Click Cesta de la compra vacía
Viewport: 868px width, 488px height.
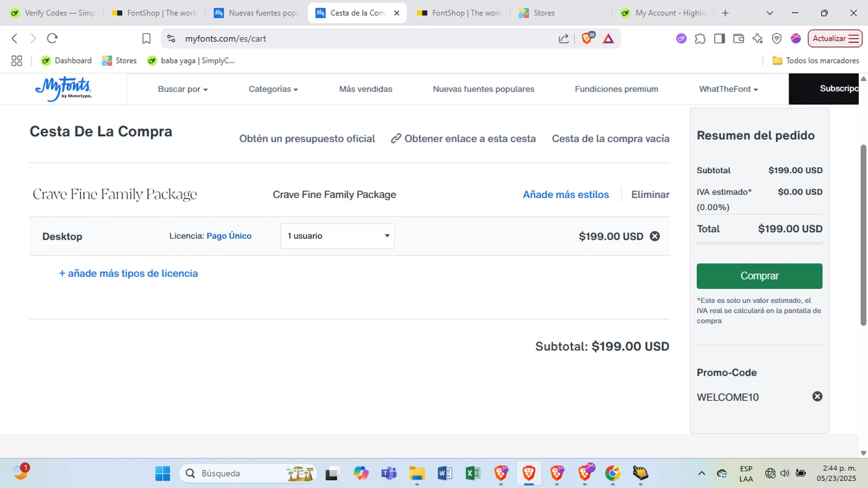pos(610,139)
